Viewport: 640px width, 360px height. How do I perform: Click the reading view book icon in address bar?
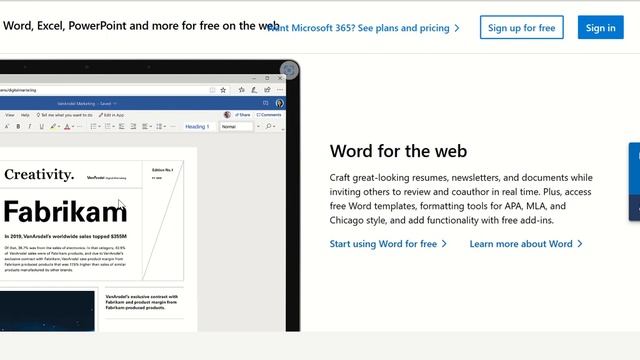click(212, 90)
